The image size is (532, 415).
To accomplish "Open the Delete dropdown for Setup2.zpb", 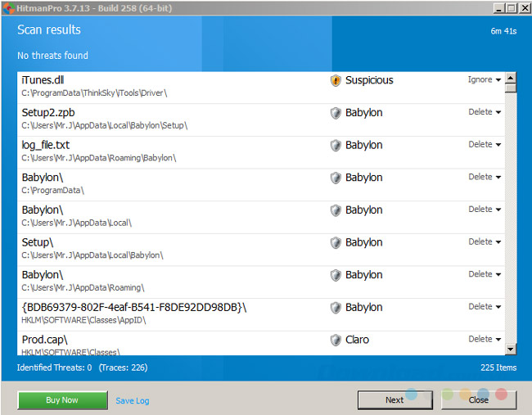I will (485, 112).
